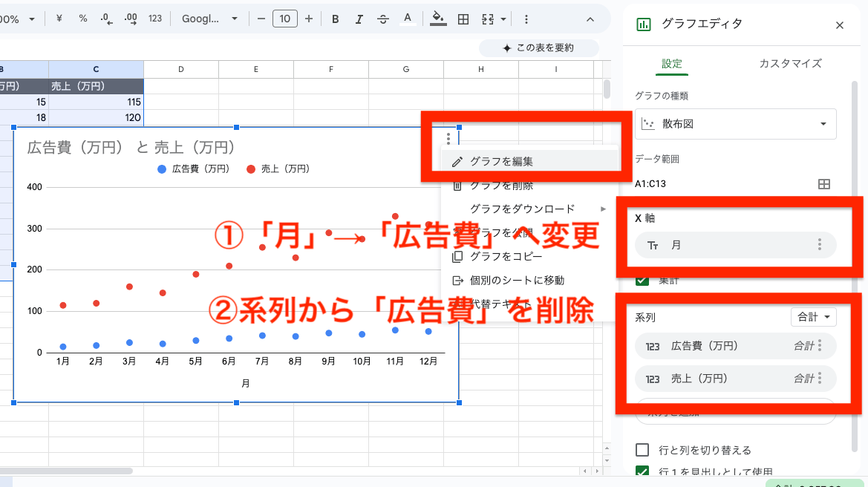This screenshot has height=487, width=868.
Task: Apply bold formatting from toolbar
Action: tap(336, 19)
